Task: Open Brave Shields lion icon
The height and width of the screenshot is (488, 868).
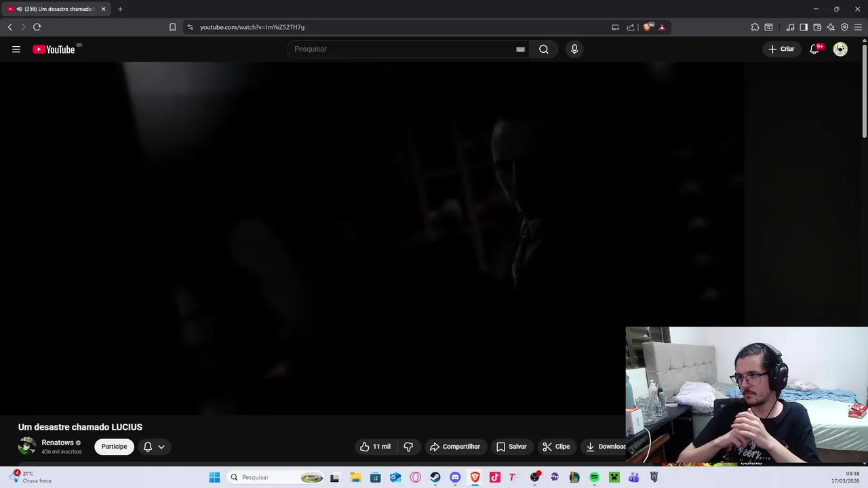Action: [x=648, y=27]
